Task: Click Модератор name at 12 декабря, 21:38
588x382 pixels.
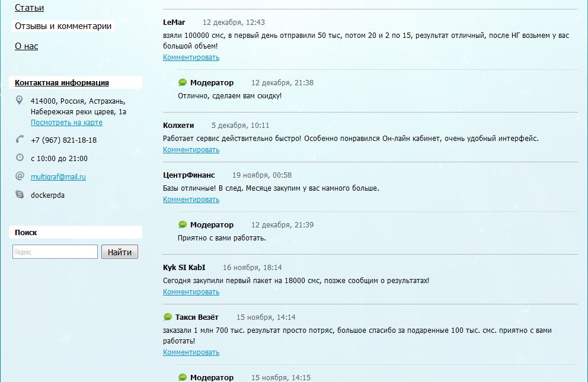Action: click(x=212, y=83)
